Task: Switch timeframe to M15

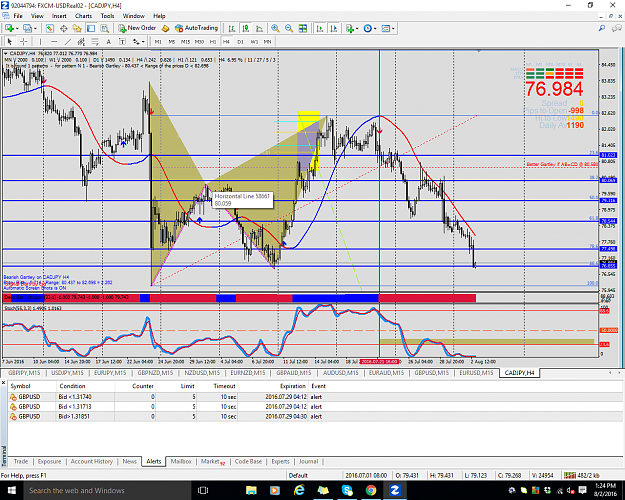Action: click(x=185, y=41)
